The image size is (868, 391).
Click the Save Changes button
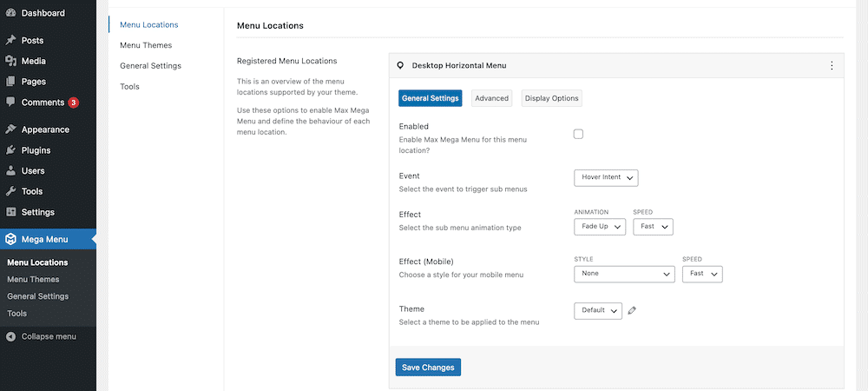428,368
